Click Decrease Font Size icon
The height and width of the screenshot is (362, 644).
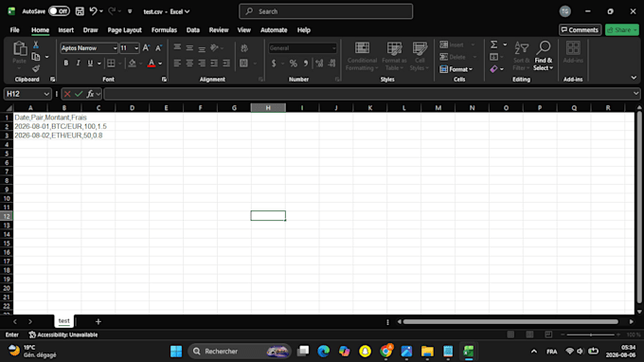point(158,48)
